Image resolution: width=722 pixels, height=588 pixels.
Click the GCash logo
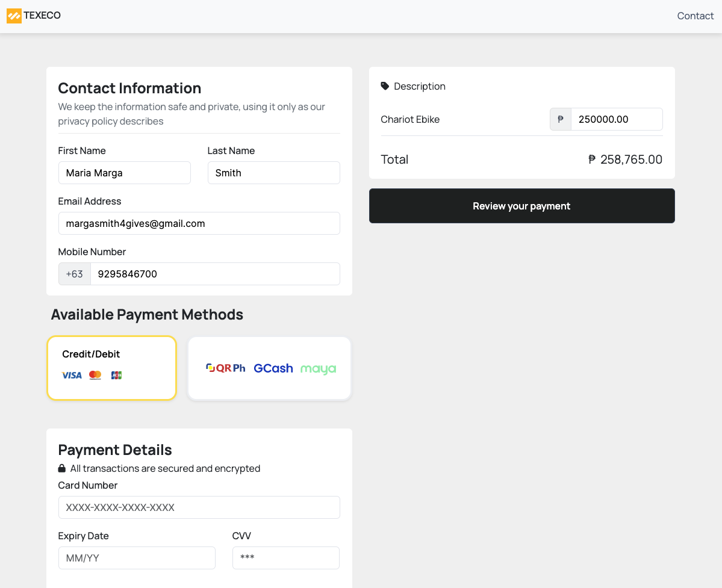(273, 368)
